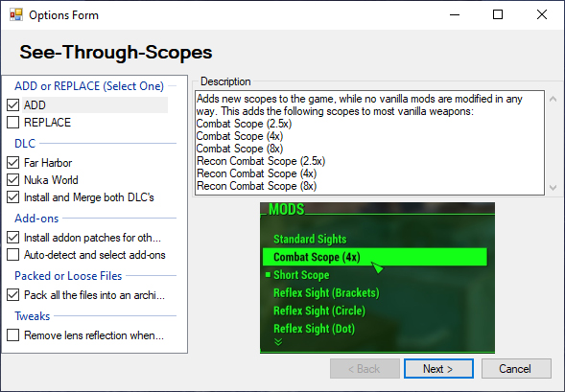The image size is (565, 392).
Task: Click description scrollbar down arrow
Action: (553, 187)
